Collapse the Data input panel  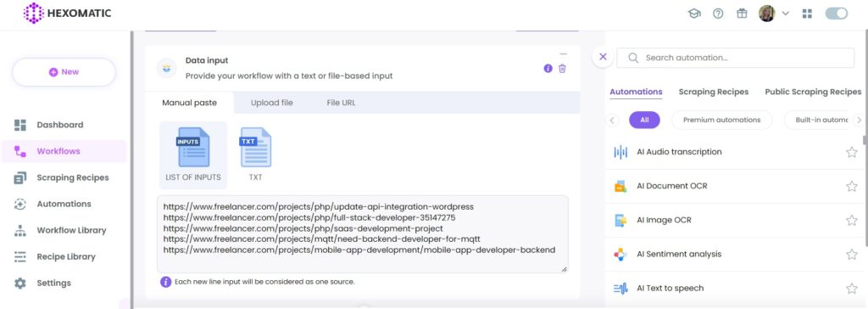(x=564, y=53)
